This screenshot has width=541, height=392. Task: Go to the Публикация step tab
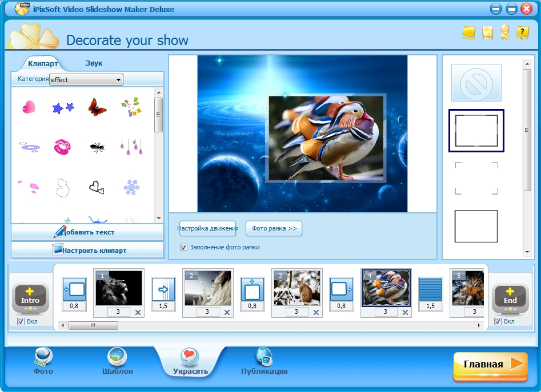pos(263,362)
